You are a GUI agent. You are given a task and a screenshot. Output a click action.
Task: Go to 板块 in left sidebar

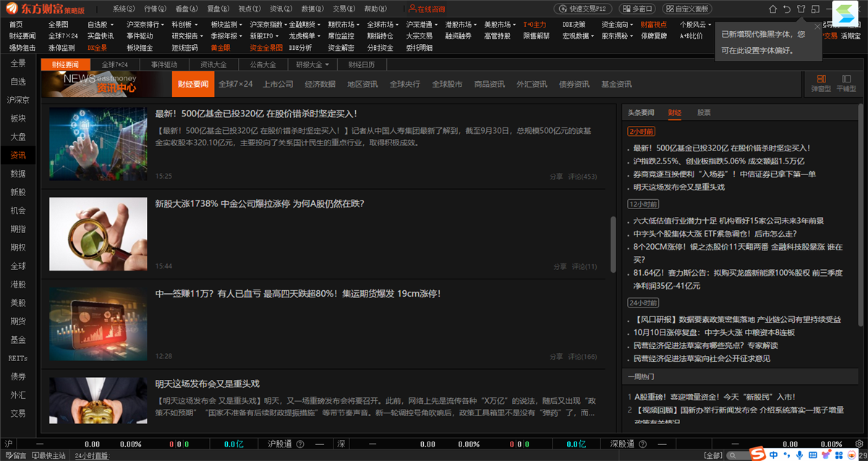tap(18, 118)
